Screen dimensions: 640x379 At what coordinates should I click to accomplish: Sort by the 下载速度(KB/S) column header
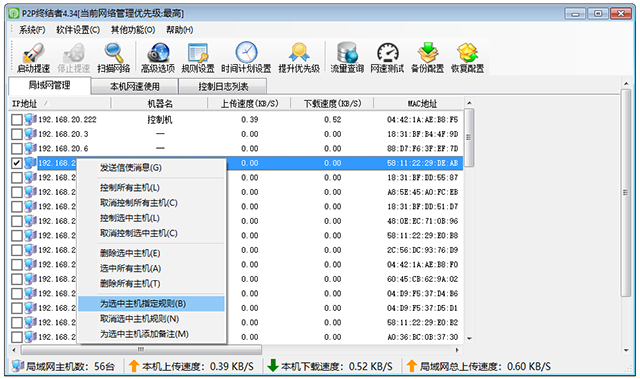point(332,104)
